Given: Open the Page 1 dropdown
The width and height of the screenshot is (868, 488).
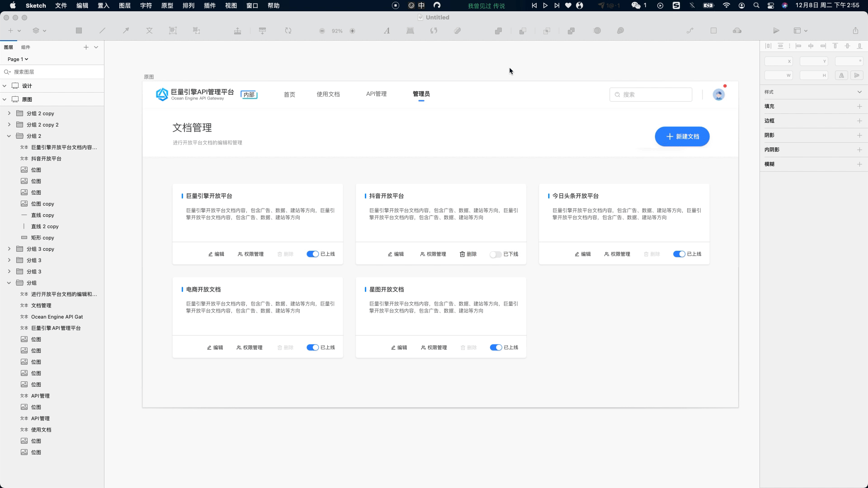Looking at the screenshot, I should 18,59.
